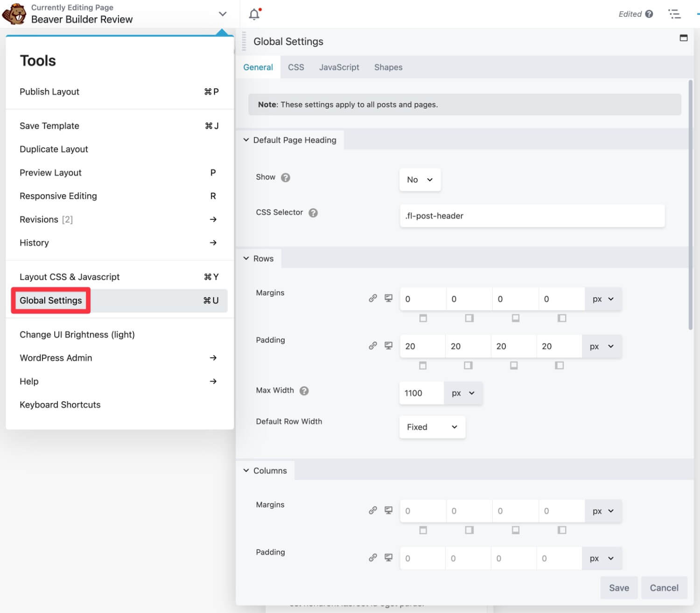The image size is (700, 613).
Task: Toggle link icon for Rows Margins
Action: [x=372, y=298]
